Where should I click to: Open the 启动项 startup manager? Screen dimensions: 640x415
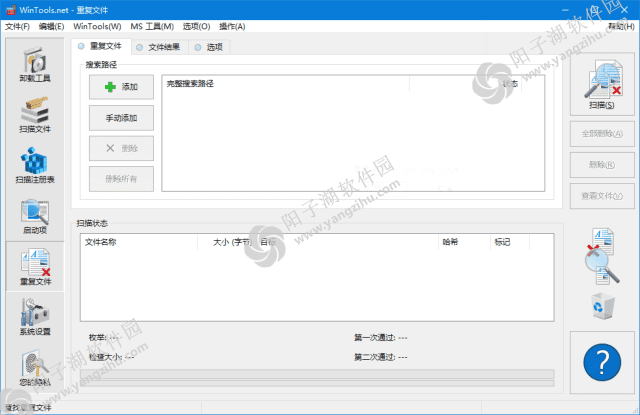click(x=35, y=216)
